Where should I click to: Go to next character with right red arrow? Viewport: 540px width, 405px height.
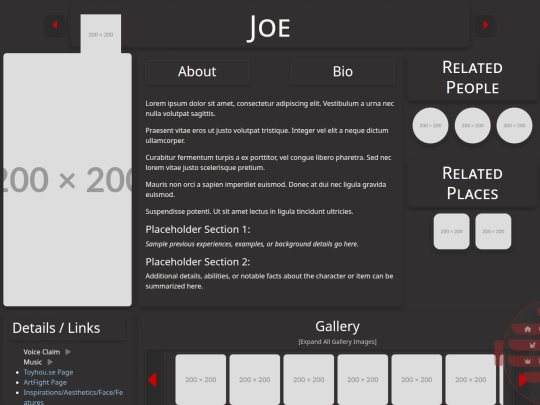click(485, 25)
